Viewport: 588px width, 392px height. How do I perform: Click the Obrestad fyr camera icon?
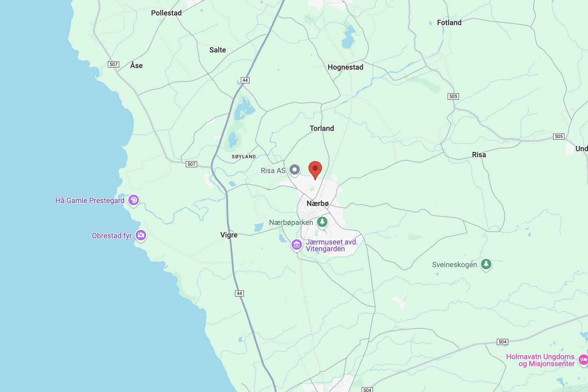tap(141, 235)
